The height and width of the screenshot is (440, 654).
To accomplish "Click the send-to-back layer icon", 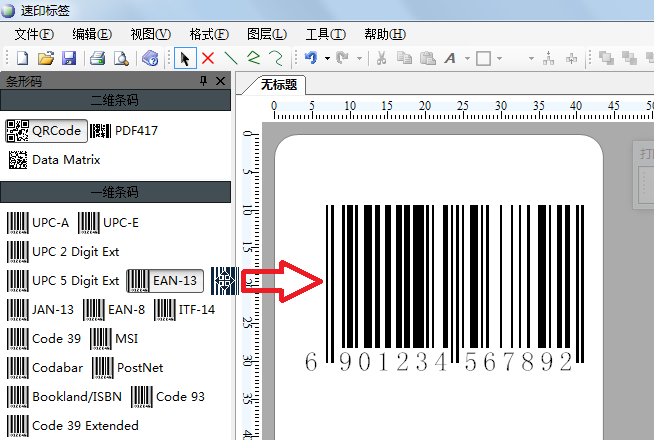I will click(629, 58).
